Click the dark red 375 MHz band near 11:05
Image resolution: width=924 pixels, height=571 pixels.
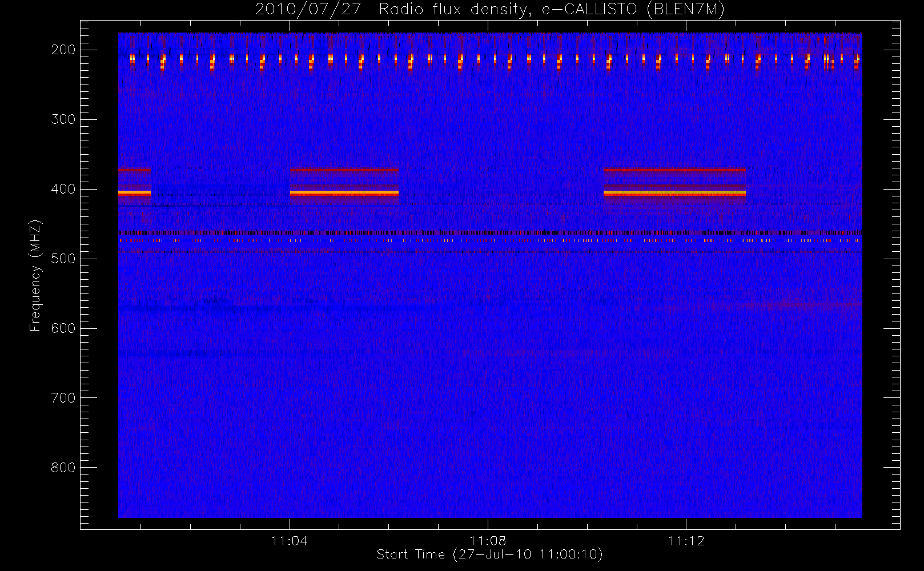tap(344, 170)
